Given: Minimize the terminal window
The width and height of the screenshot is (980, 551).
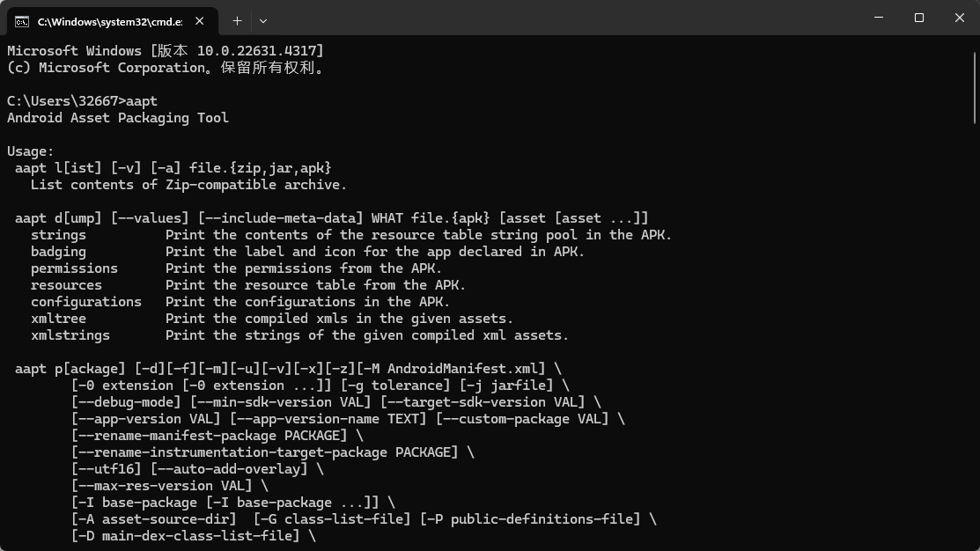Looking at the screenshot, I should click(879, 18).
